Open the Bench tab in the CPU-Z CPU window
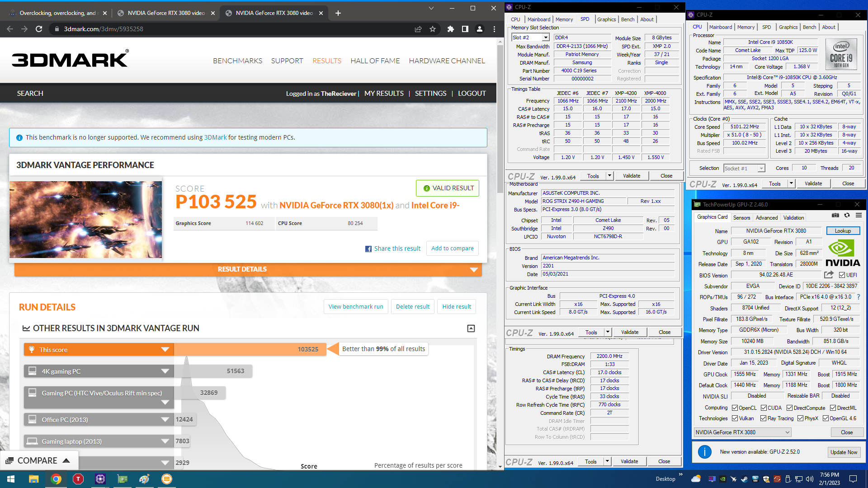This screenshot has width=868, height=488. coord(809,27)
